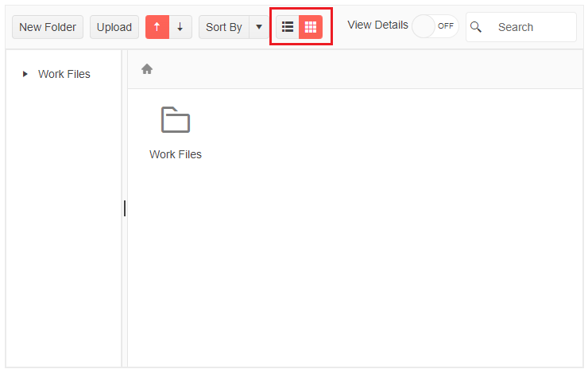Click the View Details label text
The height and width of the screenshot is (373, 588).
click(377, 25)
